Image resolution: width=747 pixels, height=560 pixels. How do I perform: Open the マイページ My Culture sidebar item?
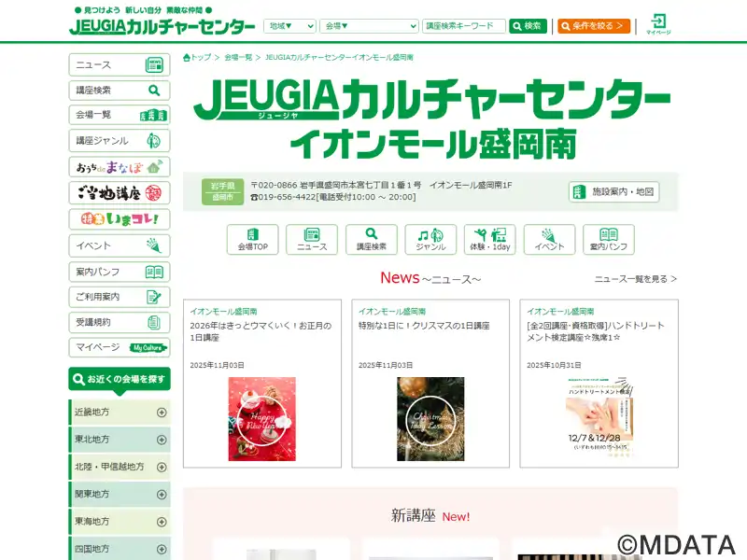point(120,347)
